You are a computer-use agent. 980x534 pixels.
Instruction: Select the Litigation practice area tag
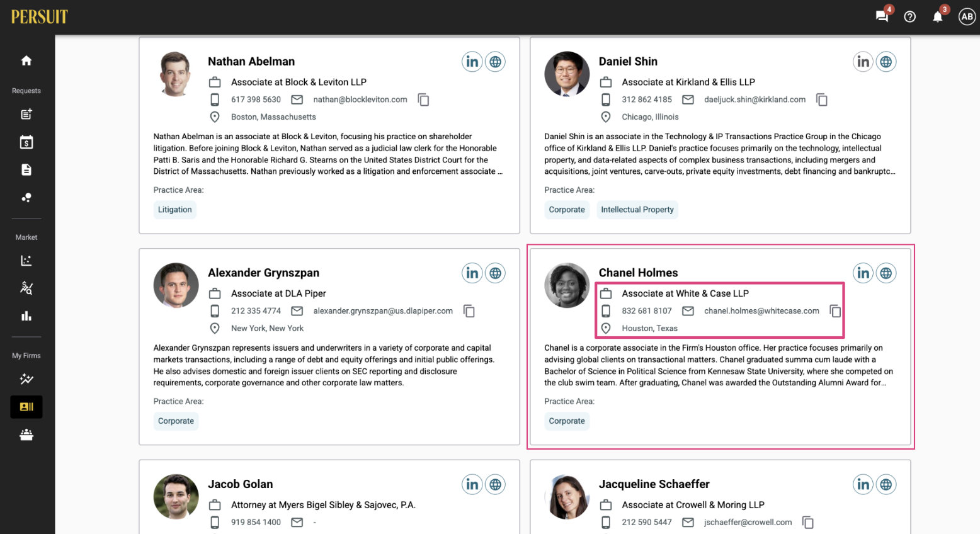pyautogui.click(x=175, y=210)
